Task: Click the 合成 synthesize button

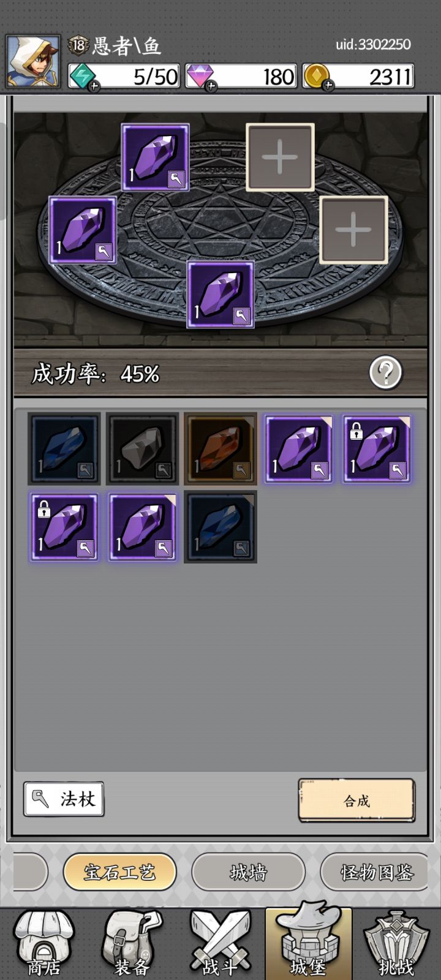Action: (356, 800)
